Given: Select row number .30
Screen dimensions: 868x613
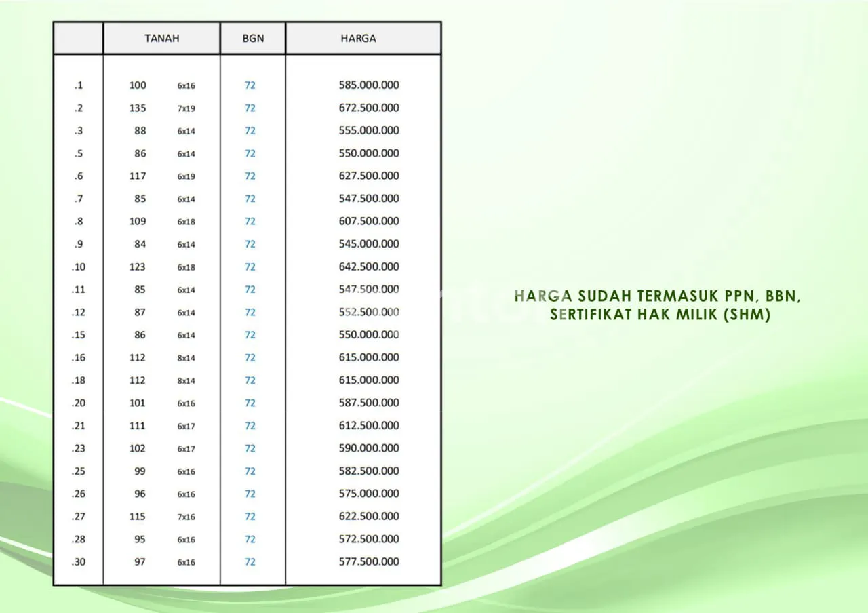Looking at the screenshot, I should point(79,562).
